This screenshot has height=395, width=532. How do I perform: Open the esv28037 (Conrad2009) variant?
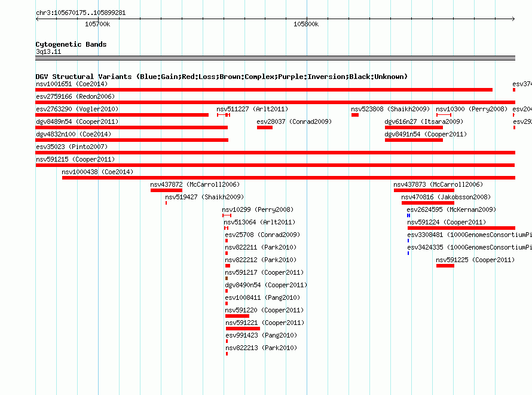coord(294,121)
